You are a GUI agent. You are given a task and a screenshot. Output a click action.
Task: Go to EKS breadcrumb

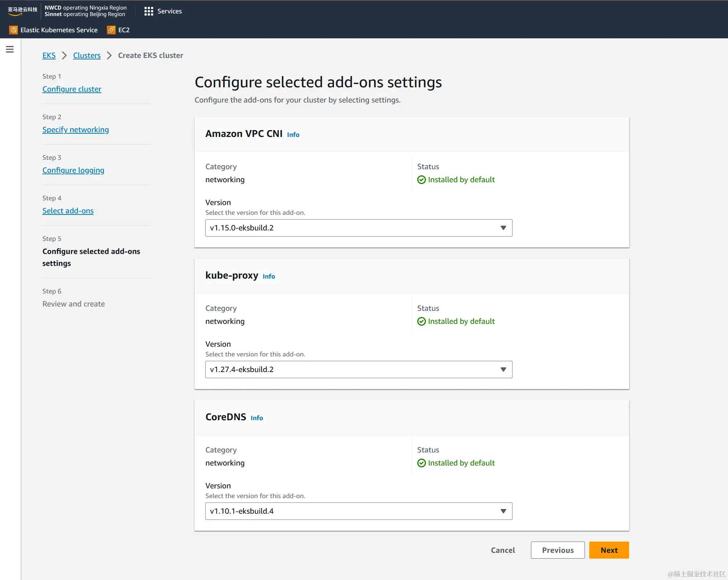[x=49, y=55]
